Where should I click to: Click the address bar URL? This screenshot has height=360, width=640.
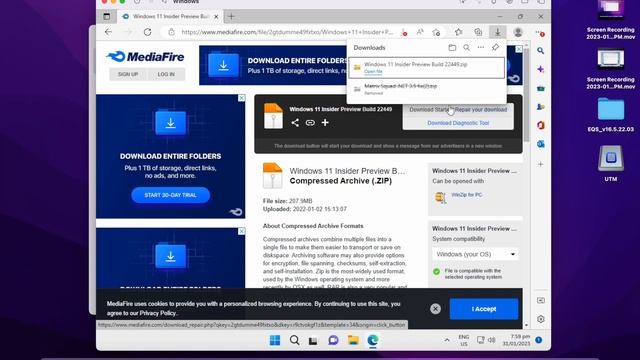click(x=287, y=32)
